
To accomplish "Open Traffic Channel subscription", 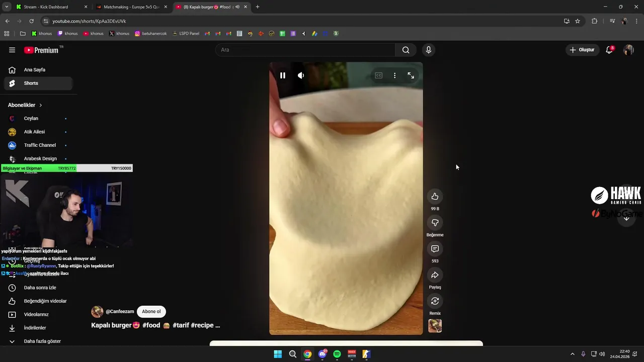I will coord(38,145).
